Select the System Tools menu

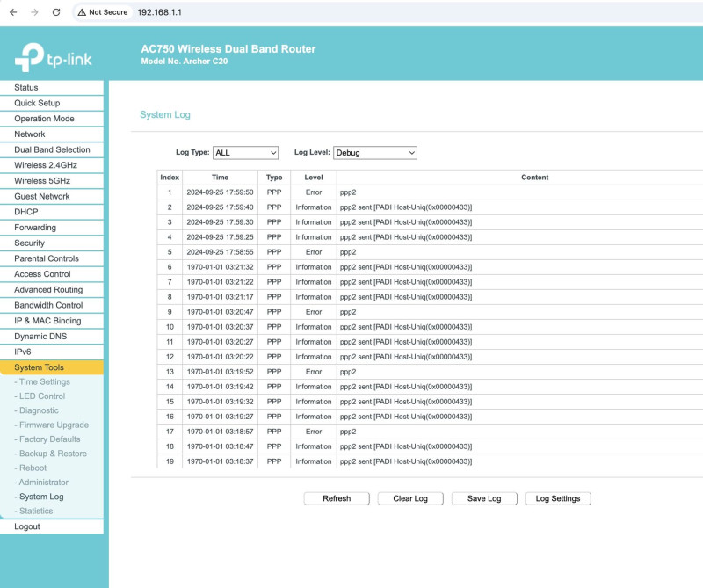click(52, 367)
